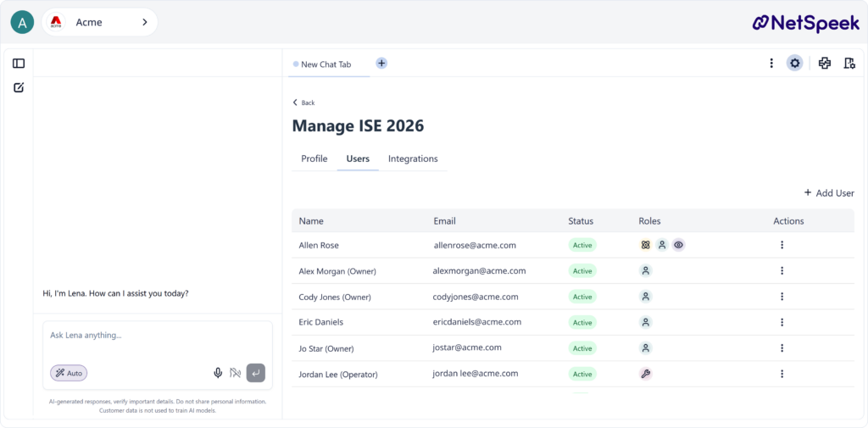This screenshot has height=428, width=868.
Task: Open the actions menu for Allen Rose
Action: 782,245
